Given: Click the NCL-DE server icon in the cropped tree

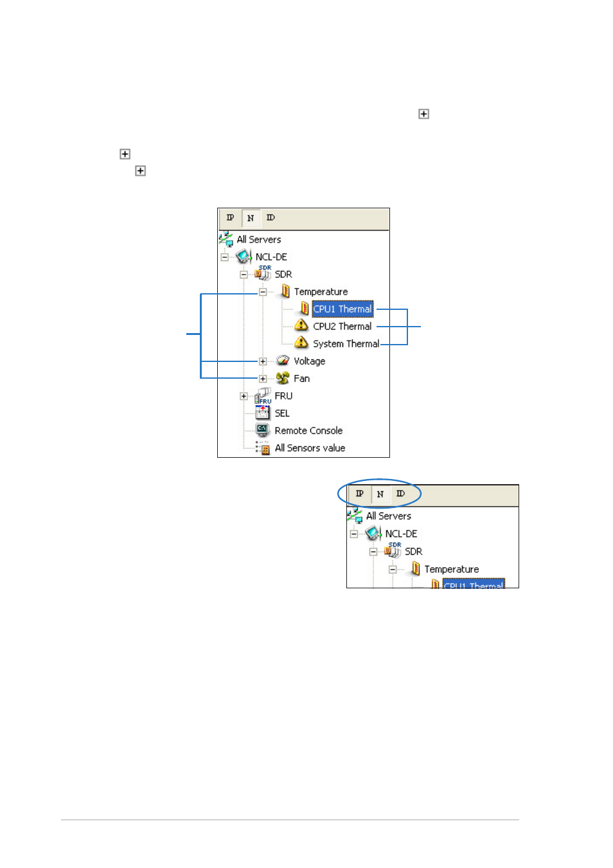Looking at the screenshot, I should coord(374,533).
